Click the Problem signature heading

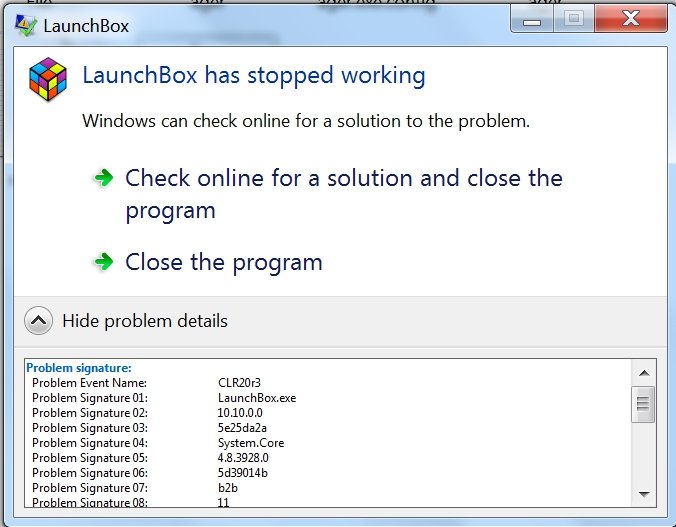click(79, 368)
